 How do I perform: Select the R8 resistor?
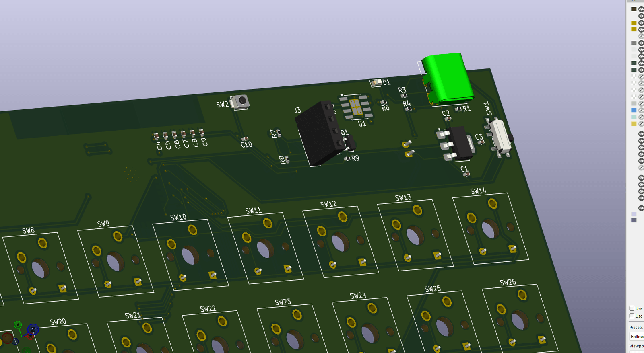287,159
